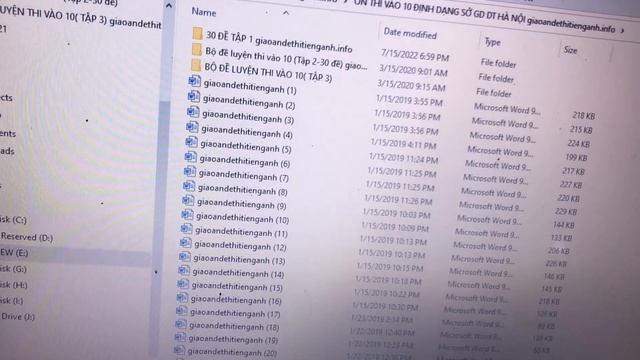This screenshot has width=640, height=360.
Task: Click Word icon of giaoandethitienganh (3)
Action: click(x=193, y=111)
